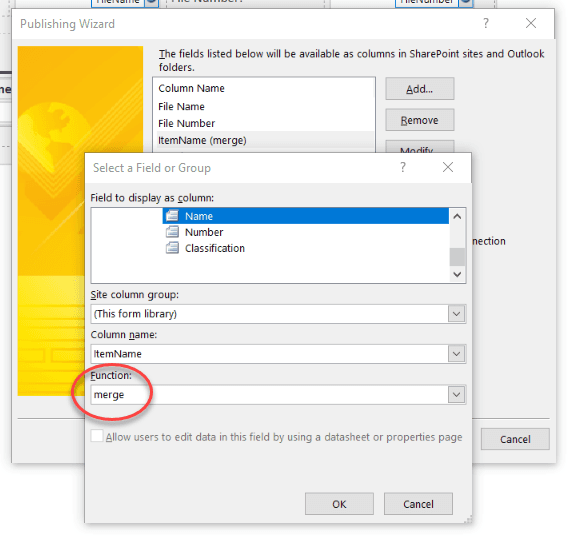The height and width of the screenshot is (541, 581).
Task: Click the Column name ItemName input field
Action: (x=270, y=354)
